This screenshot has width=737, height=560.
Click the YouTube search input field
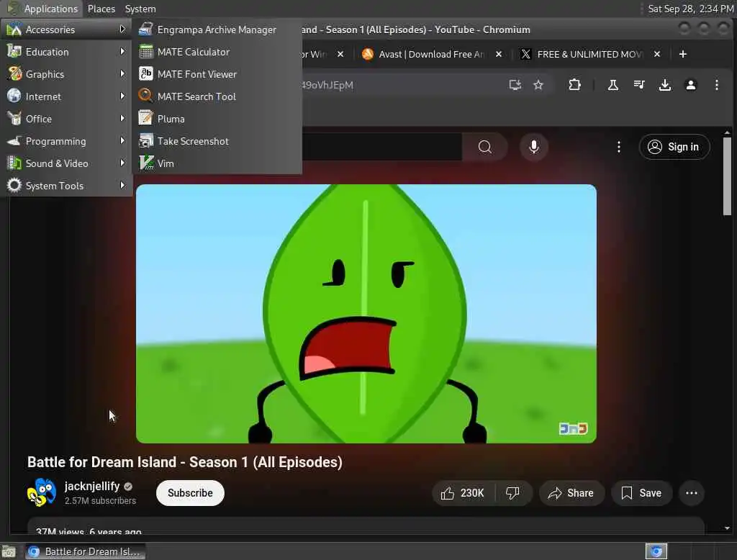click(381, 147)
